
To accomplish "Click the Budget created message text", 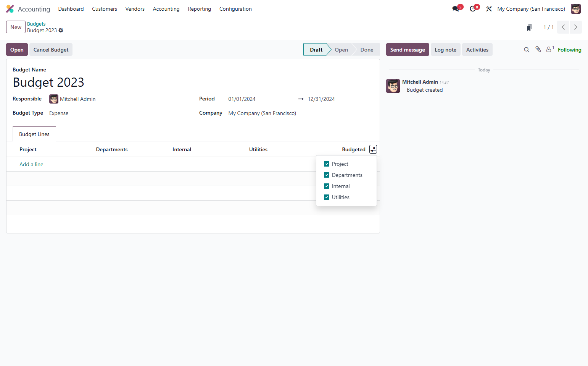I will (425, 90).
